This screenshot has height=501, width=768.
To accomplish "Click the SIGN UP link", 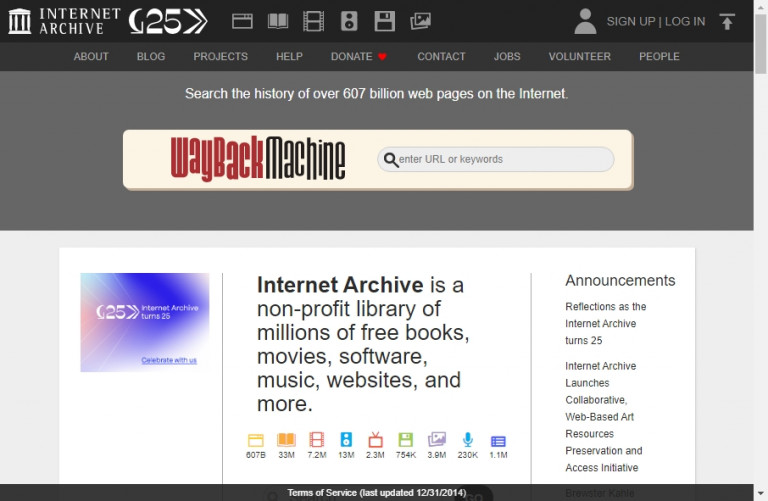I will [x=631, y=22].
